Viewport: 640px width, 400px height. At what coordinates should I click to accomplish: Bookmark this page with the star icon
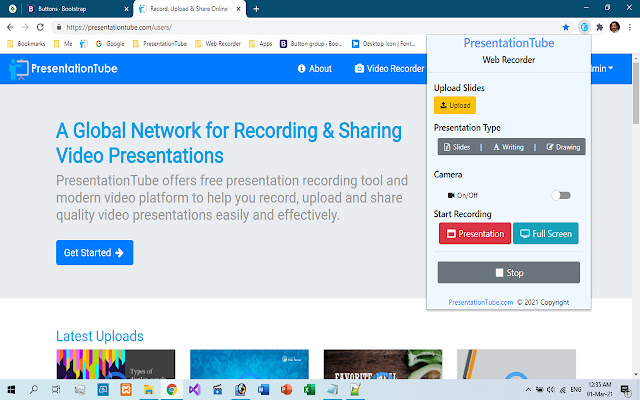pos(566,27)
